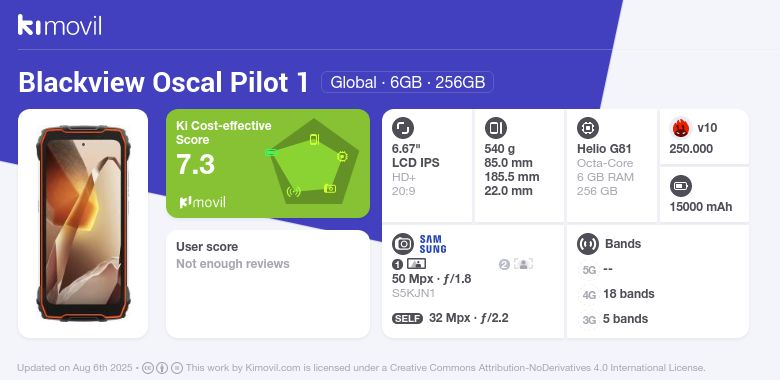The image size is (780, 380).
Task: Click the Creative Commons CC icon
Action: 148,368
